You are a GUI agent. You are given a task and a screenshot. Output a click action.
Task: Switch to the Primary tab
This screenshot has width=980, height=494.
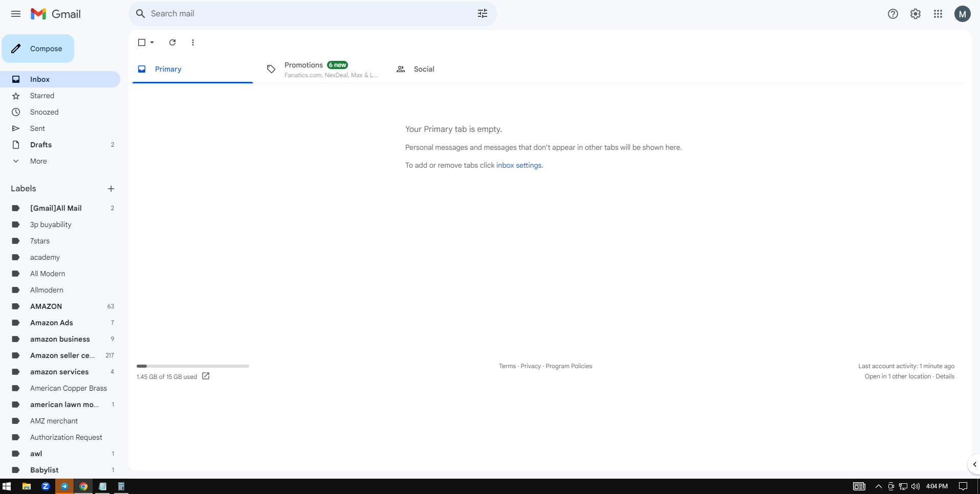click(192, 69)
